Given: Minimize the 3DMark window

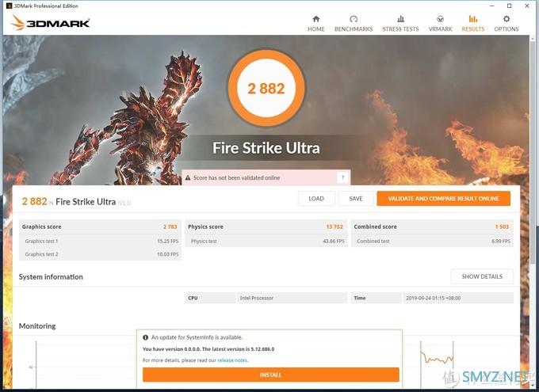Looking at the screenshot, I should click(x=492, y=6).
